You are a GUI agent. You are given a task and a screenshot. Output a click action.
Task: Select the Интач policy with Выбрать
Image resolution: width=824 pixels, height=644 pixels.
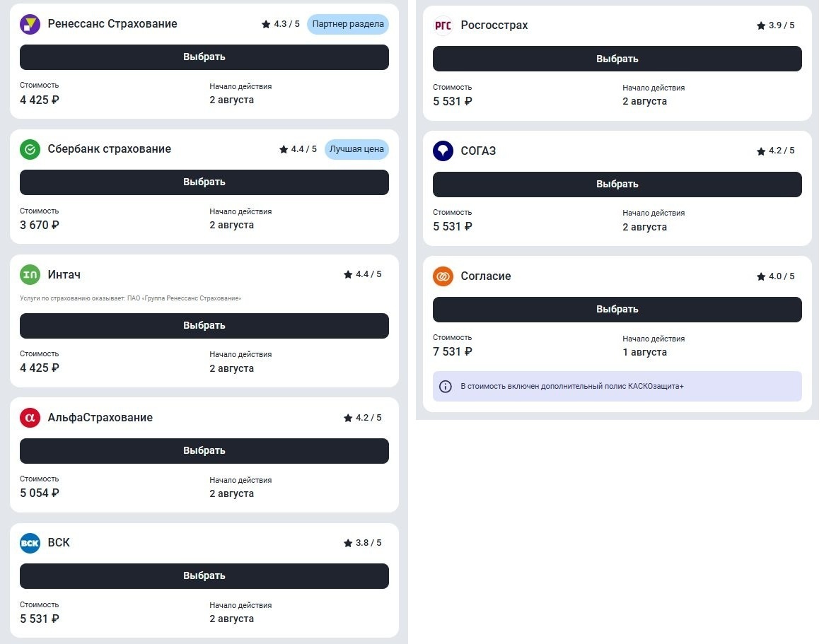(204, 326)
